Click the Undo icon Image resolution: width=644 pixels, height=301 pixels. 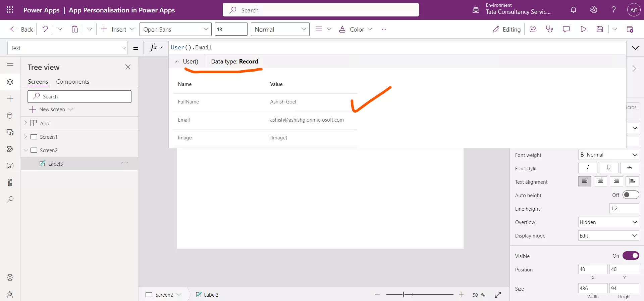click(x=45, y=29)
